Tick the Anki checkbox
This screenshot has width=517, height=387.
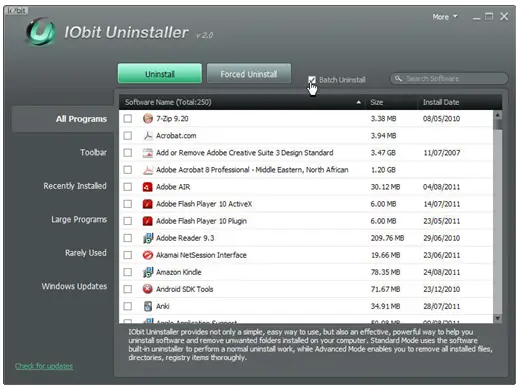(x=128, y=306)
